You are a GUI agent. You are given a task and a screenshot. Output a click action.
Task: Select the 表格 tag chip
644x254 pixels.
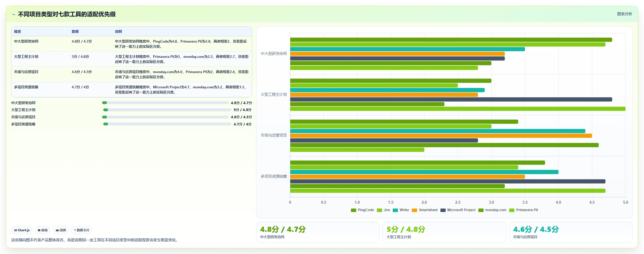point(43,230)
